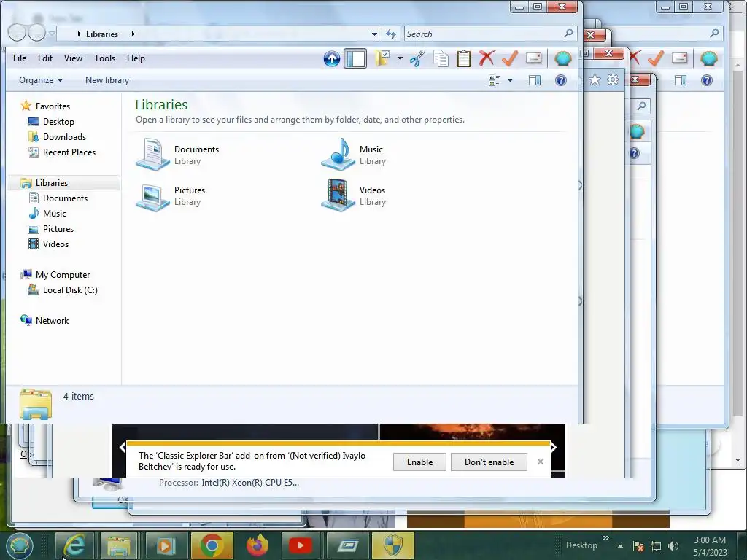Open Classic Shell settings shell icon
This screenshot has height=560, width=747.
click(x=562, y=58)
